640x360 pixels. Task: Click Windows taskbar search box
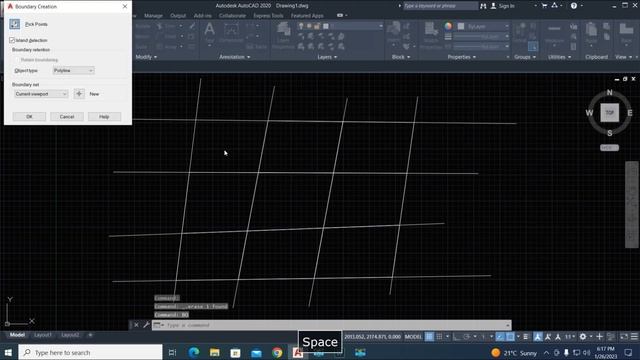coord(90,352)
